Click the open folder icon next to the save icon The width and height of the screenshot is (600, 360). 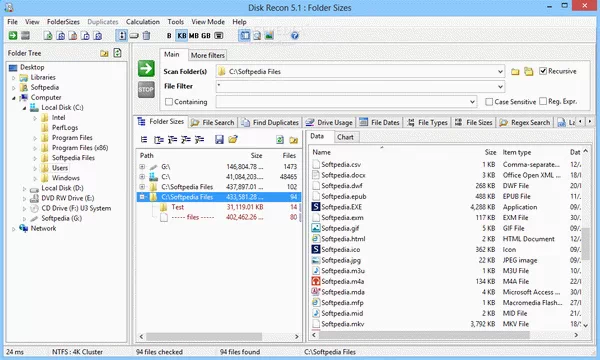click(233, 140)
